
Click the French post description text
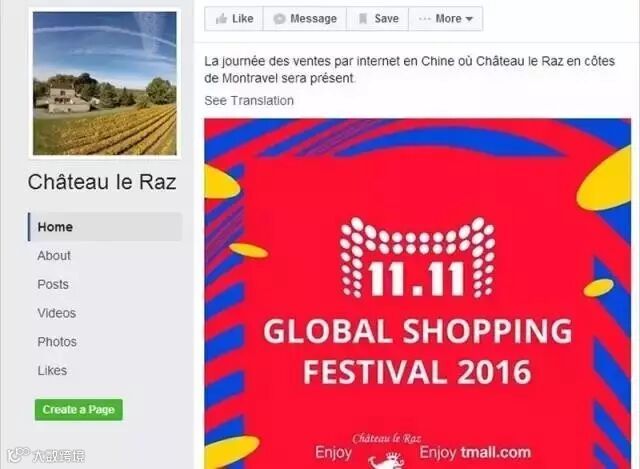click(x=409, y=69)
